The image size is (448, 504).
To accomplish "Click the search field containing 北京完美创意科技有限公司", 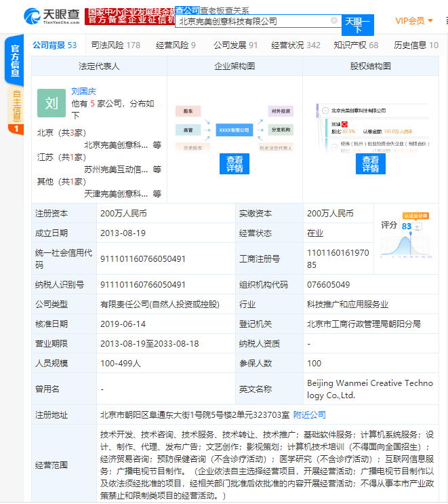I will coord(251,21).
